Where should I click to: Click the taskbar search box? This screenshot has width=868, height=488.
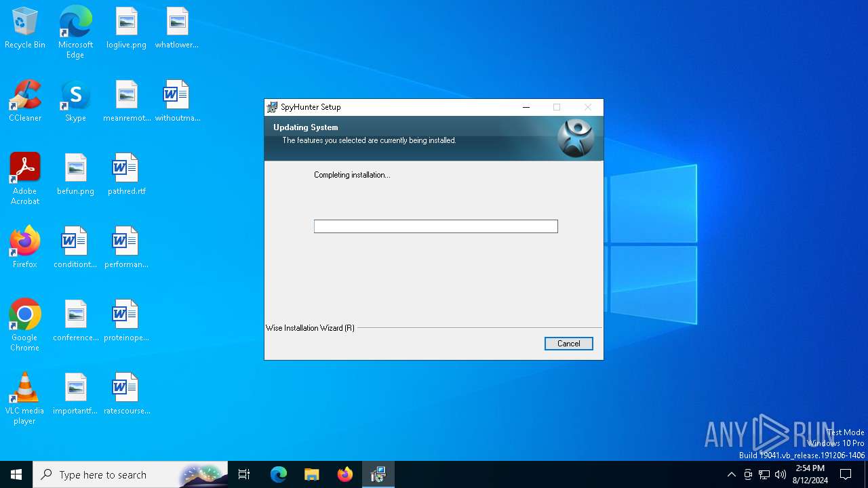130,474
